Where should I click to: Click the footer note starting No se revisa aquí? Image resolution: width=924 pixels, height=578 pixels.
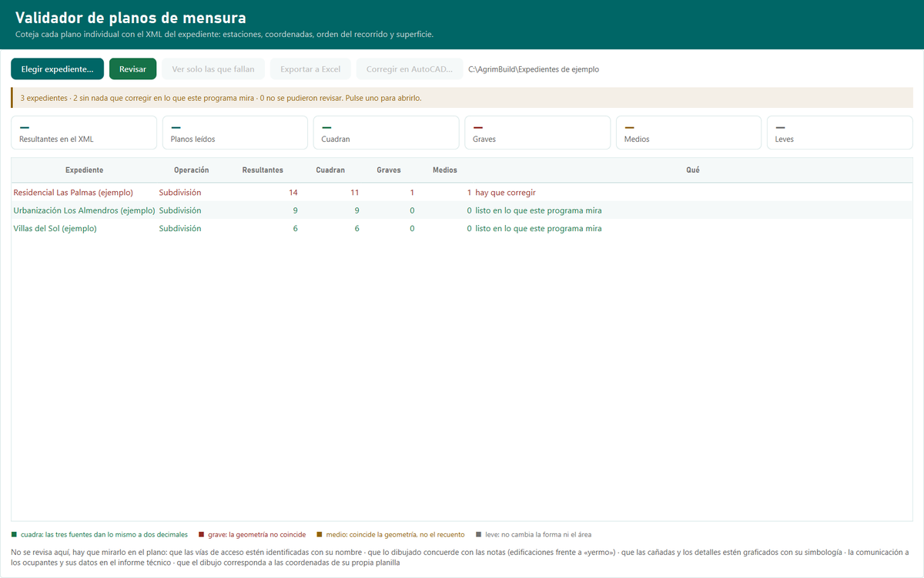point(460,557)
